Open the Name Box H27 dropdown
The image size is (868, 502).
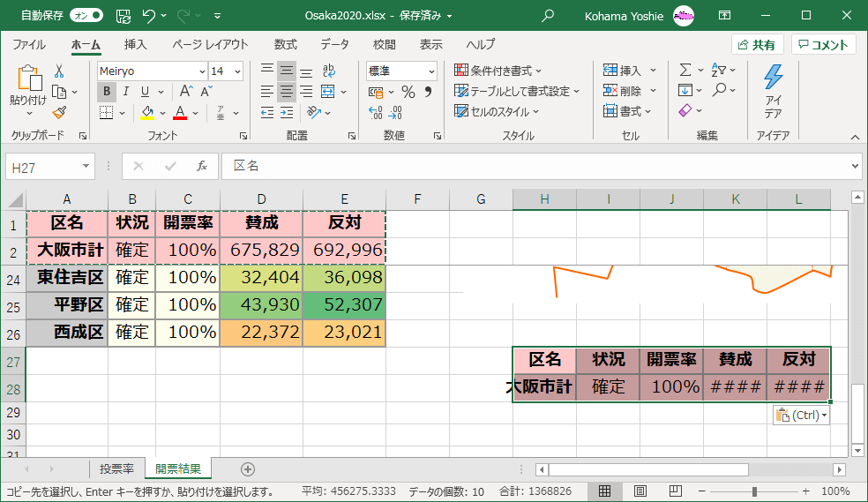(86, 166)
